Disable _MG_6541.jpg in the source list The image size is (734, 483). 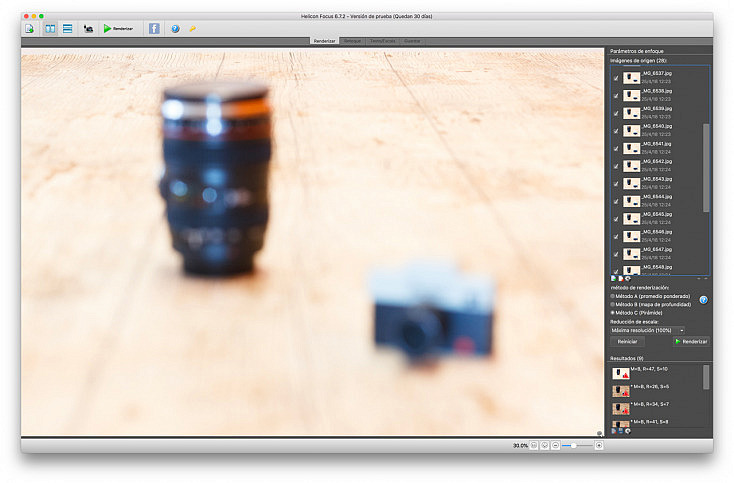616,149
